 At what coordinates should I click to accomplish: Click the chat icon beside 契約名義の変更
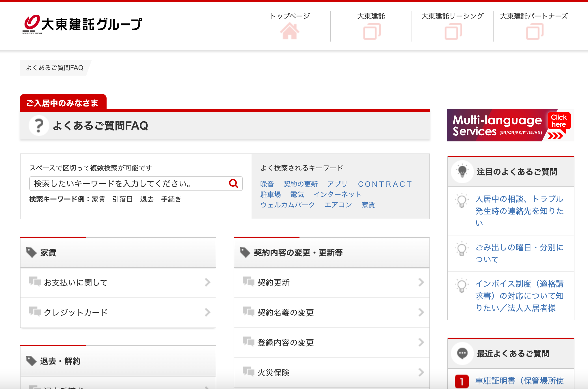coord(248,311)
